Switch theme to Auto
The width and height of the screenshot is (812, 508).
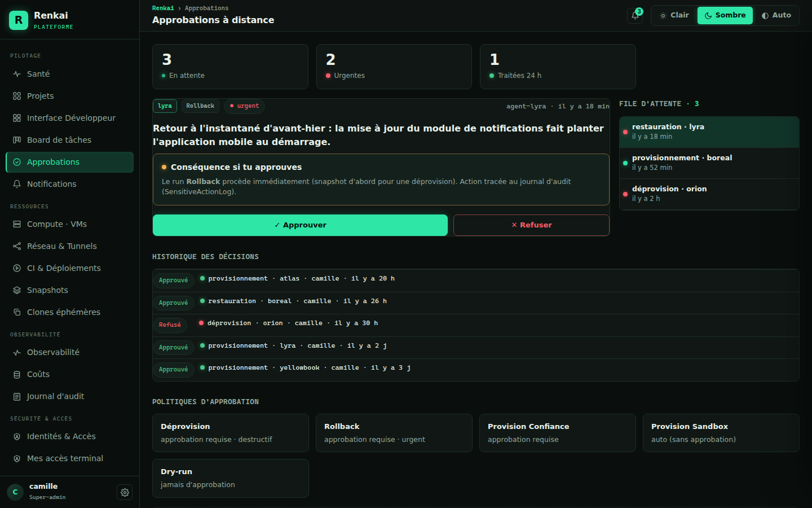pos(776,15)
